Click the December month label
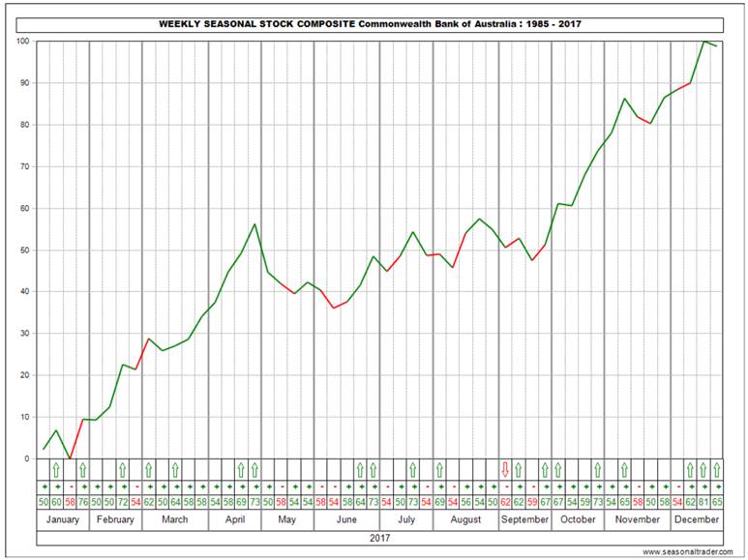748x560 pixels. point(697,519)
